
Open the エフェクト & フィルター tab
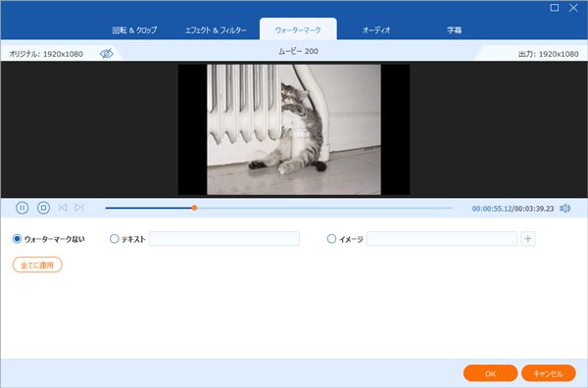point(216,30)
